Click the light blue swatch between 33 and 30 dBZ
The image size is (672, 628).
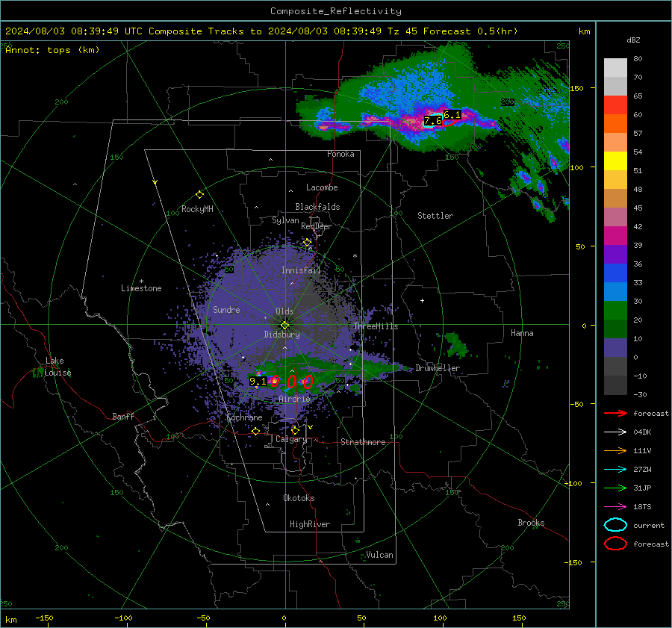click(x=615, y=291)
